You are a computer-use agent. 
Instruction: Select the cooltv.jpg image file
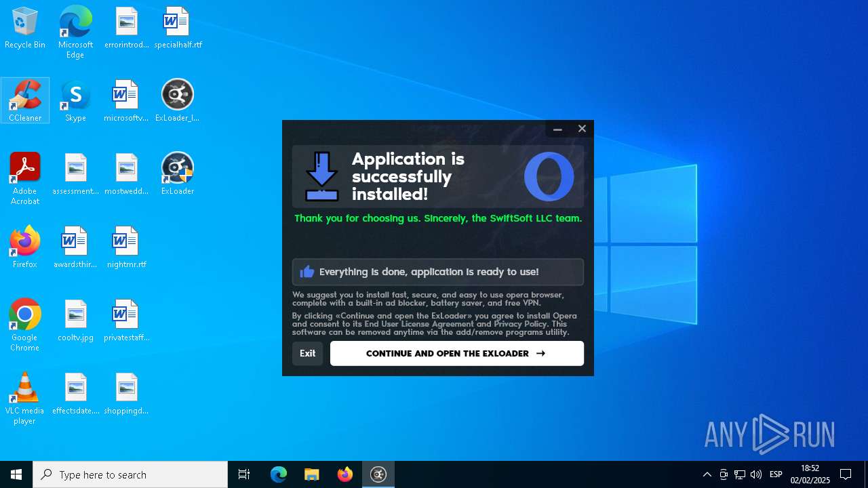[75, 320]
